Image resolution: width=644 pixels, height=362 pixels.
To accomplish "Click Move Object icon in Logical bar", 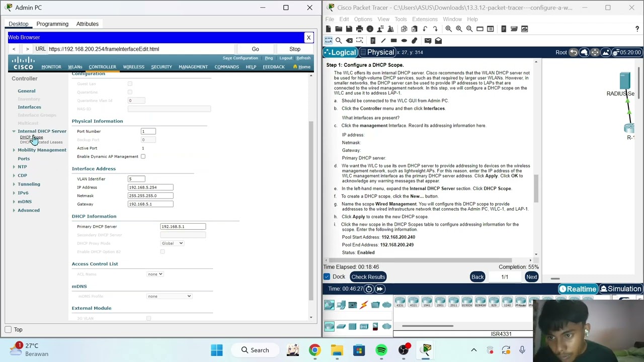I will pyautogui.click(x=595, y=52).
